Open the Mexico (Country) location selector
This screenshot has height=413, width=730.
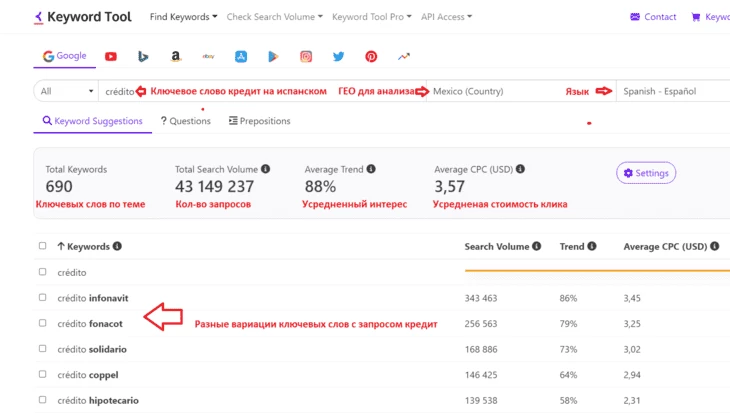click(521, 91)
